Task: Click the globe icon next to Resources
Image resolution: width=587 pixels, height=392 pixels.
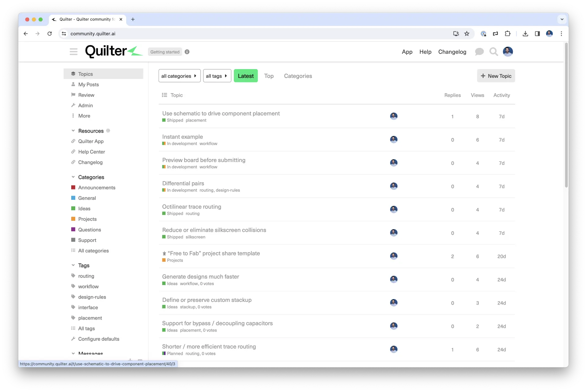Action: 108,131
